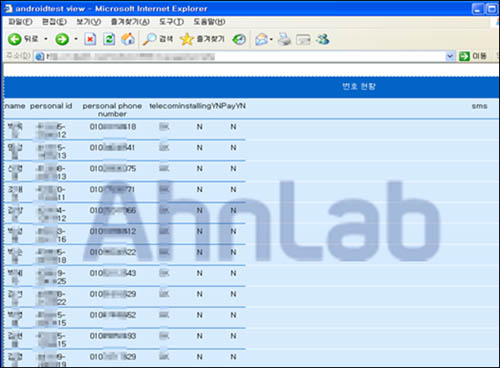Click the 'name' column header
The image size is (500, 368).
pyautogui.click(x=15, y=106)
